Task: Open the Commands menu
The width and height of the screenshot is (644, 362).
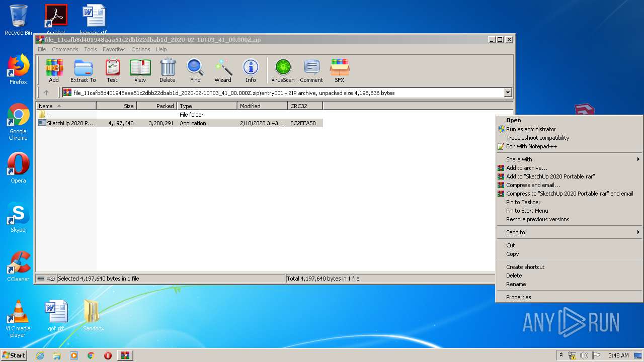Action: pos(65,49)
